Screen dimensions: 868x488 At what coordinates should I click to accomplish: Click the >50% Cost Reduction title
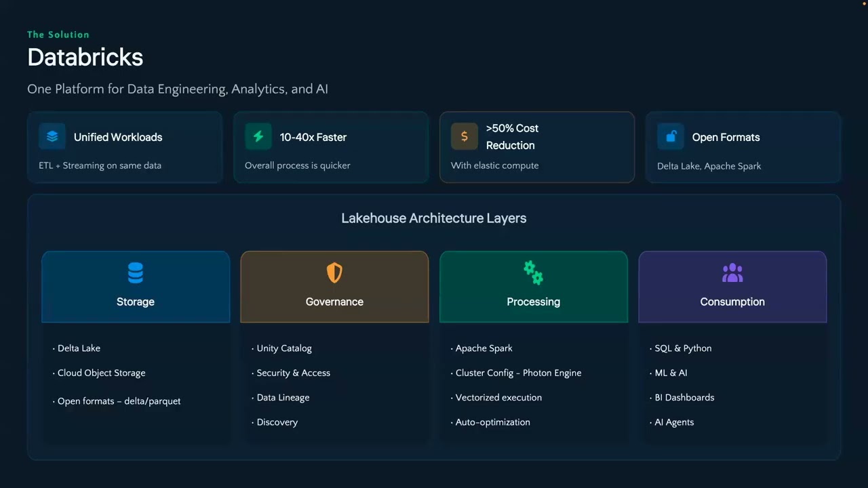(x=512, y=137)
